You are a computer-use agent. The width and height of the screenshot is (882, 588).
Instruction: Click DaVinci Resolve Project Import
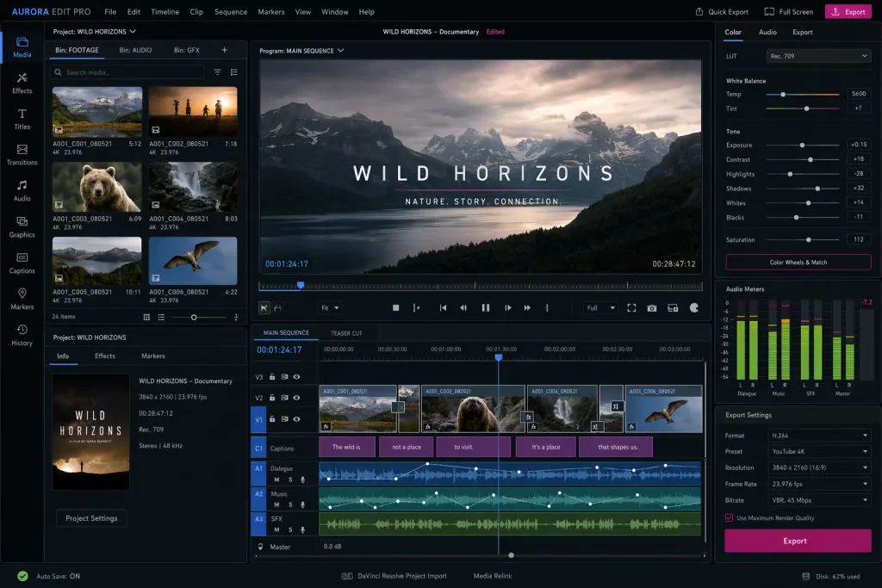(394, 576)
